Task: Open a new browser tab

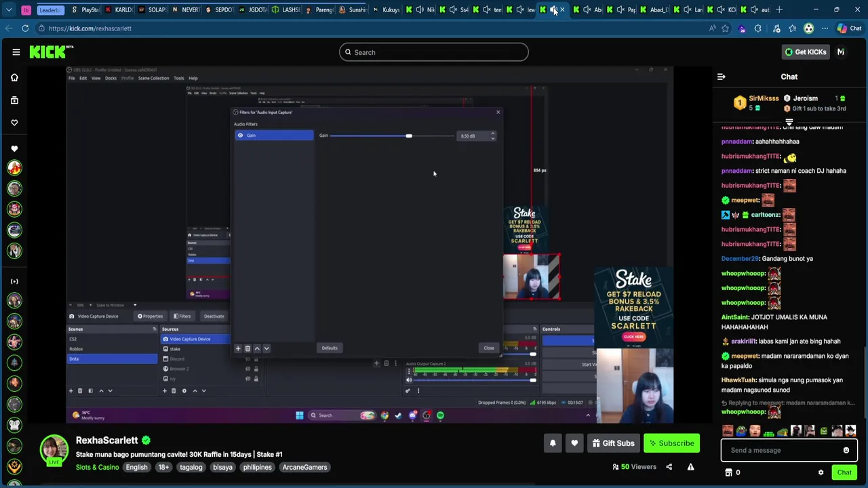Action: point(780,9)
